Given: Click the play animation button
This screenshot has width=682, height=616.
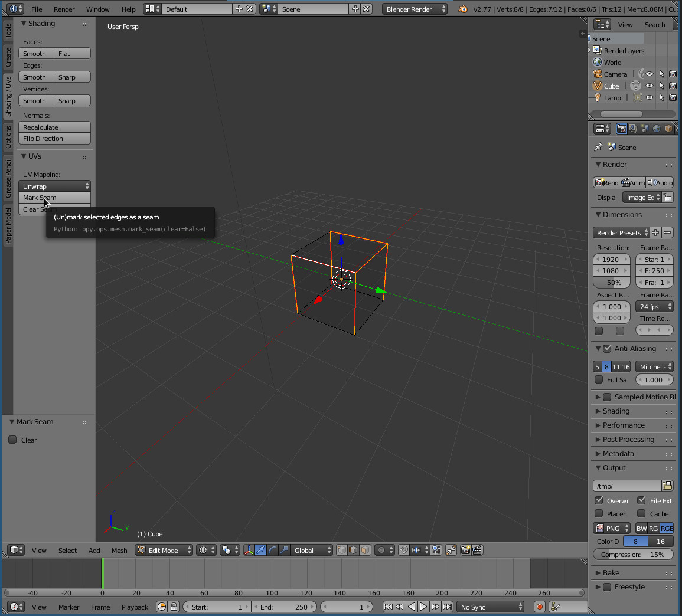Looking at the screenshot, I should 423,607.
